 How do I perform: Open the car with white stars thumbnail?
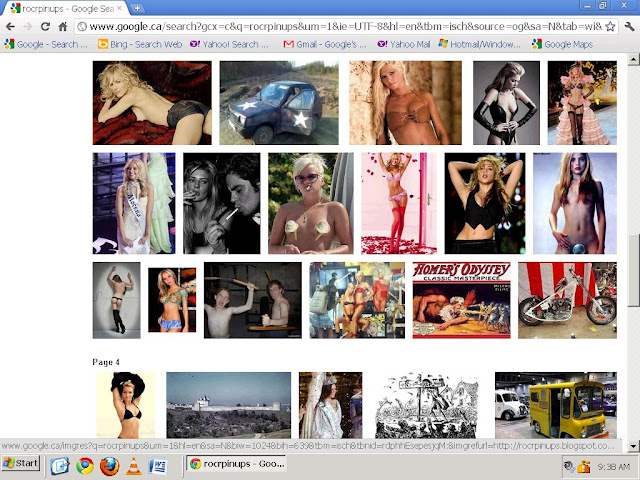(x=279, y=103)
